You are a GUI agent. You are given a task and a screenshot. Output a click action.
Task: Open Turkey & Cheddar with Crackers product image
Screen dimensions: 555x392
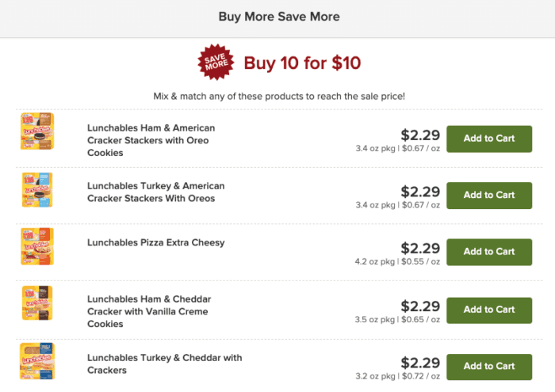[x=36, y=362]
